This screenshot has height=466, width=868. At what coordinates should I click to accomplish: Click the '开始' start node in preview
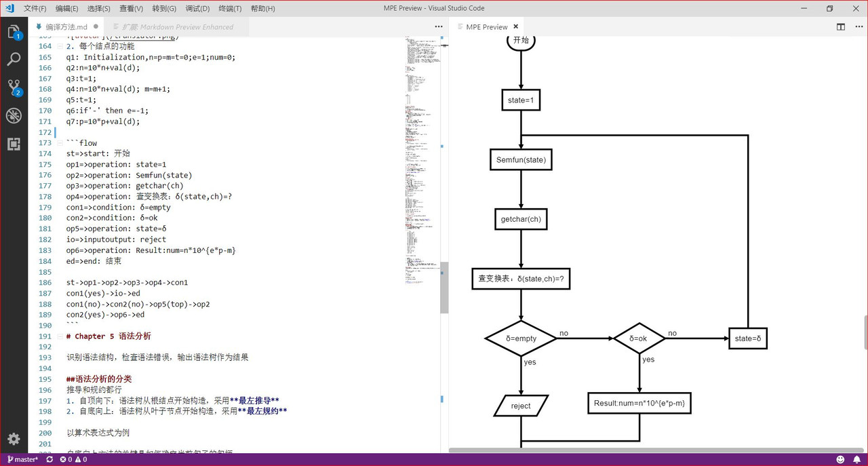tap(521, 41)
